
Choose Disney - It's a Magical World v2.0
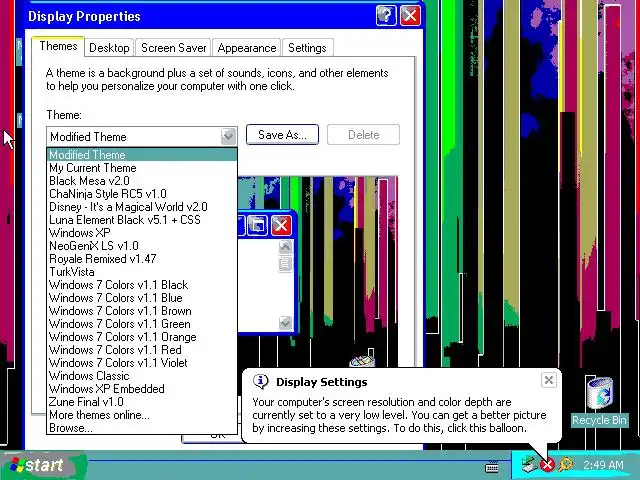(142, 207)
